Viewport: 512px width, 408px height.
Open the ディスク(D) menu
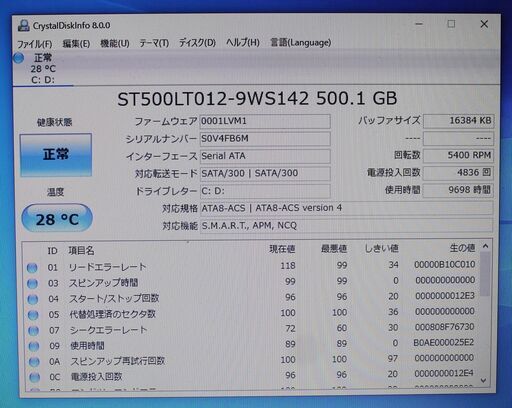tap(197, 43)
